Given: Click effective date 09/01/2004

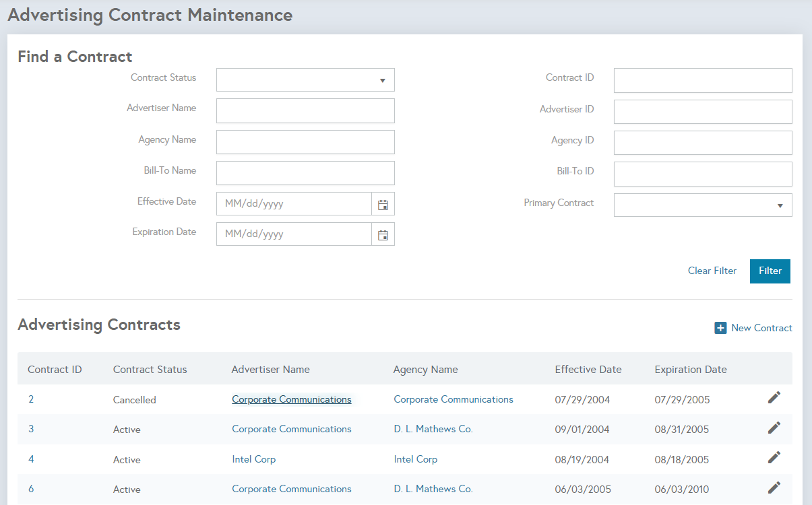Looking at the screenshot, I should (582, 430).
